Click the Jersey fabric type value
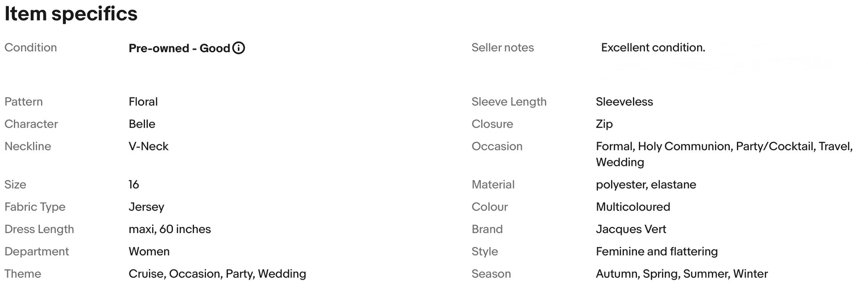 tap(146, 207)
